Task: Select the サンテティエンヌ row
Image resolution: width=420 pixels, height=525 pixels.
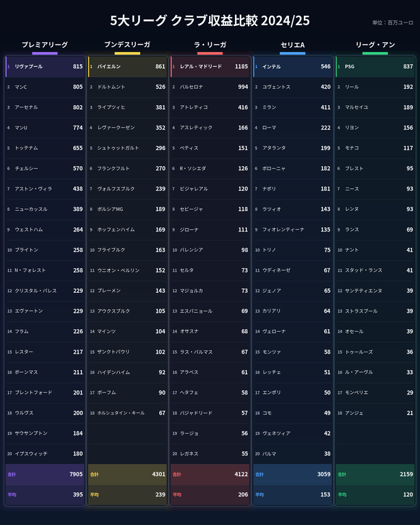Action: (375, 291)
